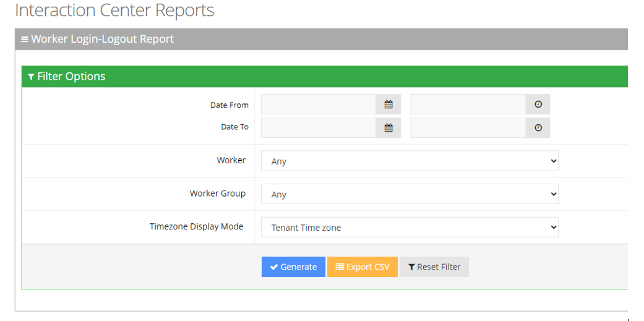The image size is (644, 321).
Task: Click the Date To clock icon
Action: (538, 127)
